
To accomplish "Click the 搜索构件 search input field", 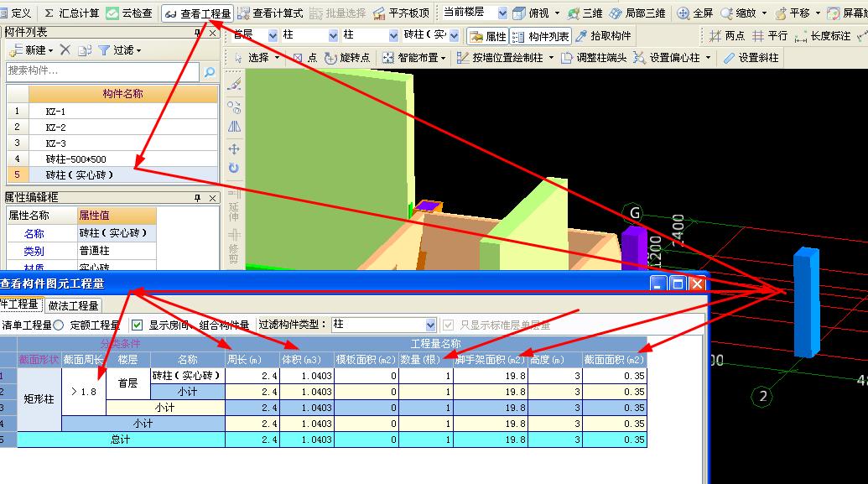I will (102, 71).
